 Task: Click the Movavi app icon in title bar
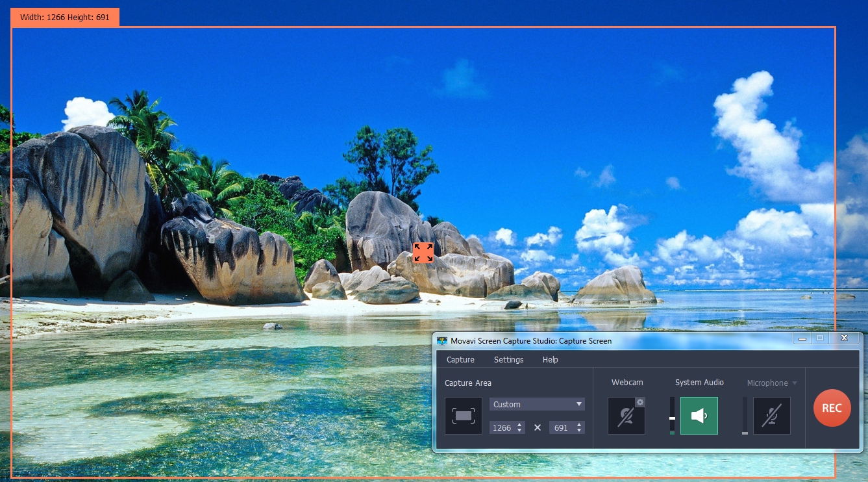442,340
